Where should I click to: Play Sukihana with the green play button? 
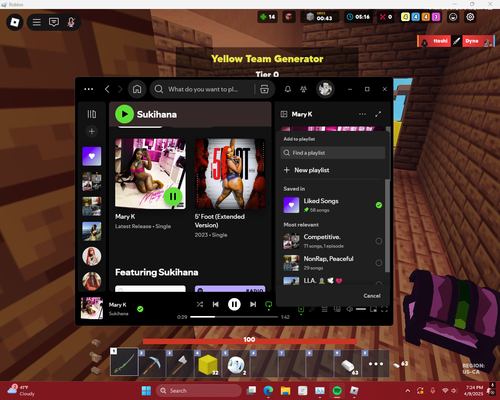[124, 114]
